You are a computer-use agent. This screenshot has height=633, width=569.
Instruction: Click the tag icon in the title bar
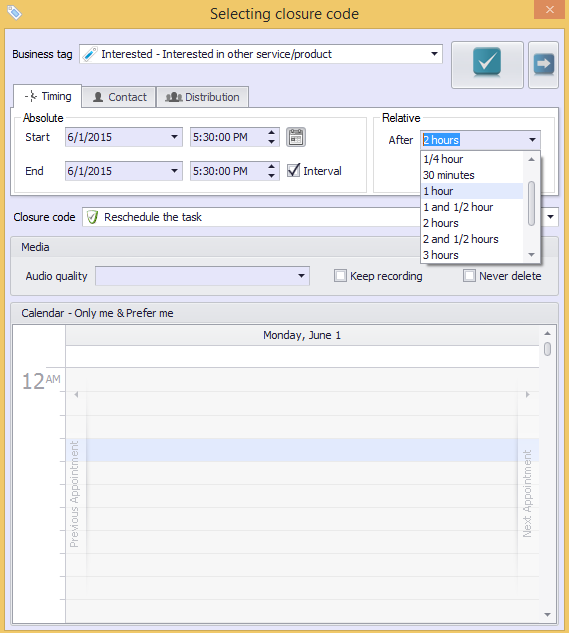coord(14,13)
